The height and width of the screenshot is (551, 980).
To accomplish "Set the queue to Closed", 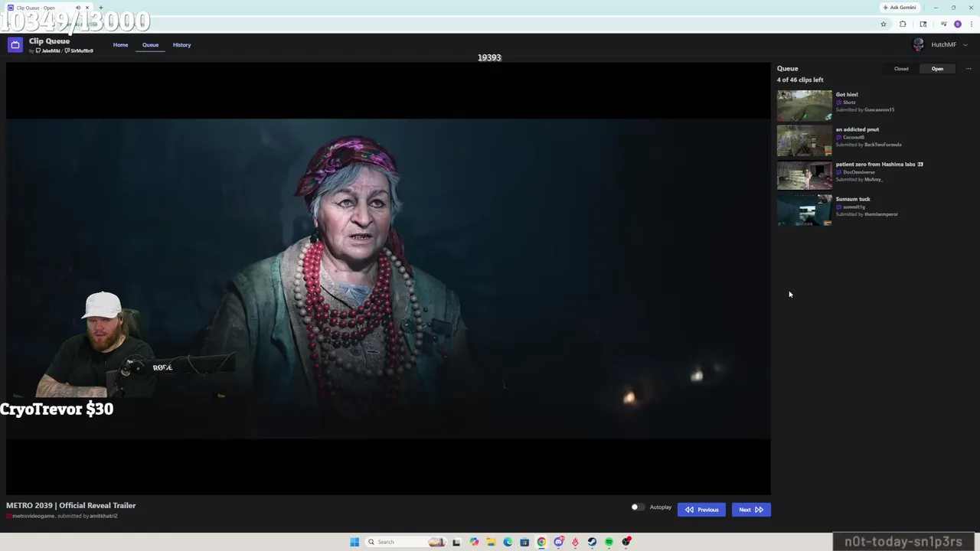I will click(x=901, y=69).
